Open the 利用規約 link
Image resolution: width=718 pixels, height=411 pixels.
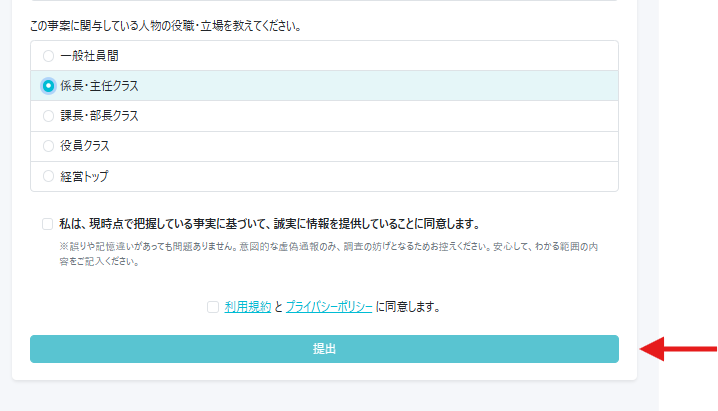[247, 307]
